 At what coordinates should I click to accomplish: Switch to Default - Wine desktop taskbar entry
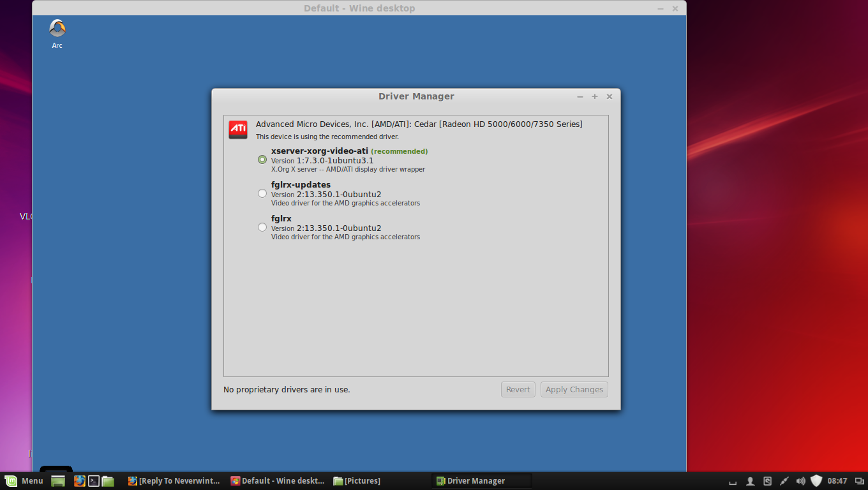coord(278,481)
